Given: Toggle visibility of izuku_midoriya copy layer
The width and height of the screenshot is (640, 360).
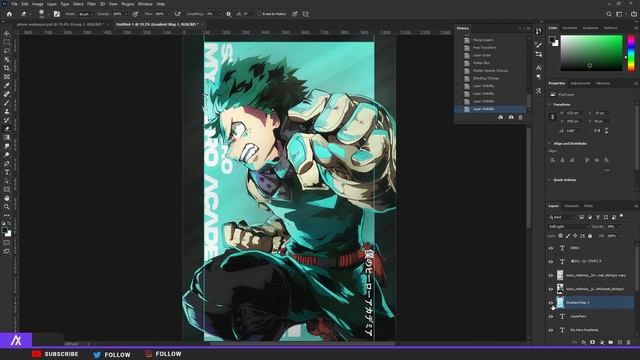Looking at the screenshot, I should click(551, 275).
